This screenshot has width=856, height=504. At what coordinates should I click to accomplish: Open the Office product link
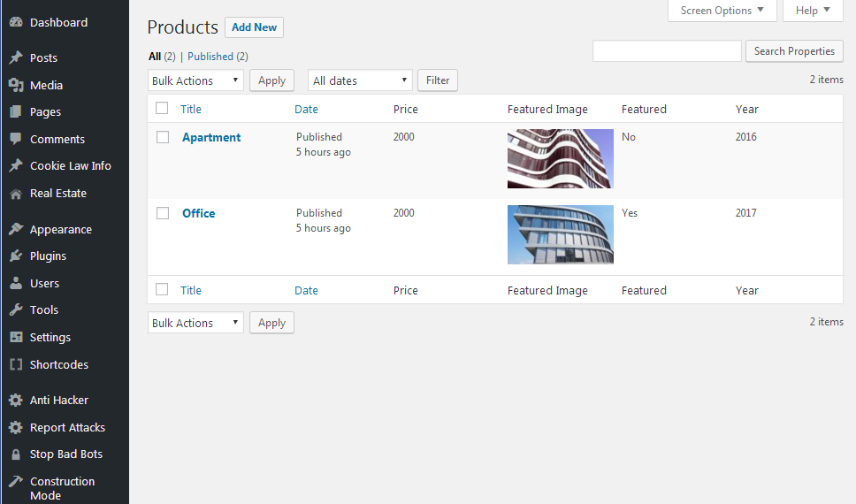pos(199,213)
